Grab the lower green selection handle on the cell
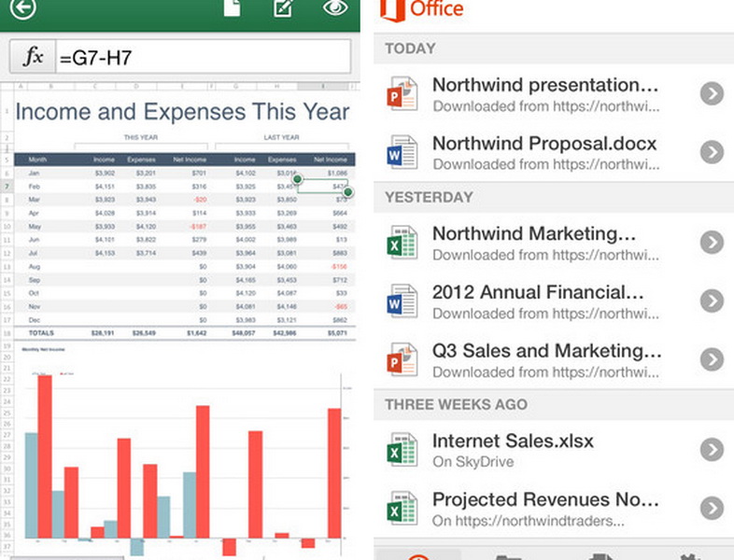The width and height of the screenshot is (734, 560). tap(347, 192)
